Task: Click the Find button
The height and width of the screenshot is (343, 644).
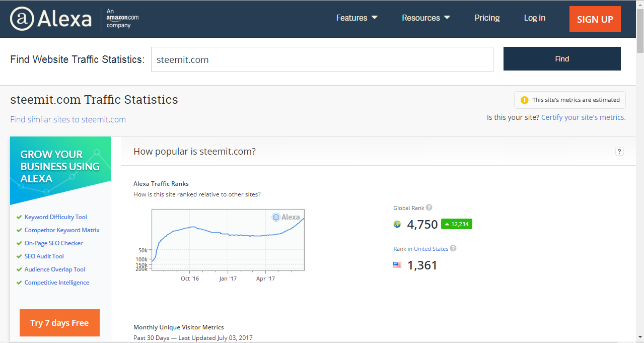Action: point(562,59)
